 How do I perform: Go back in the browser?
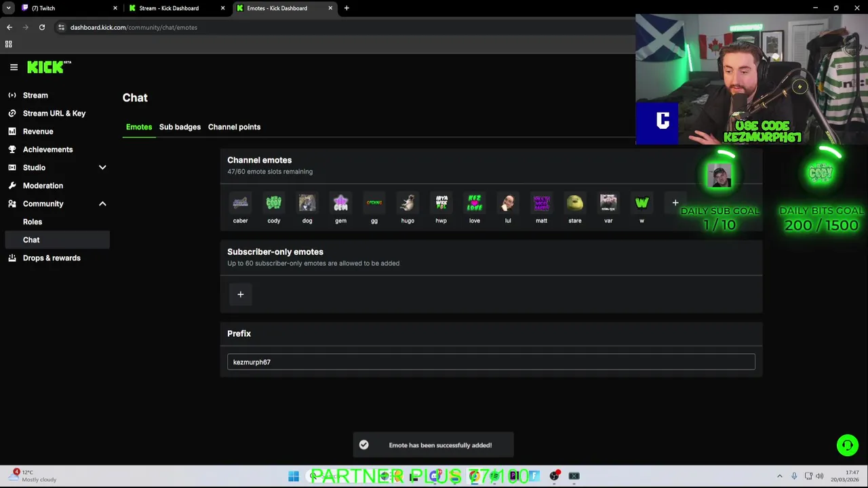point(9,27)
